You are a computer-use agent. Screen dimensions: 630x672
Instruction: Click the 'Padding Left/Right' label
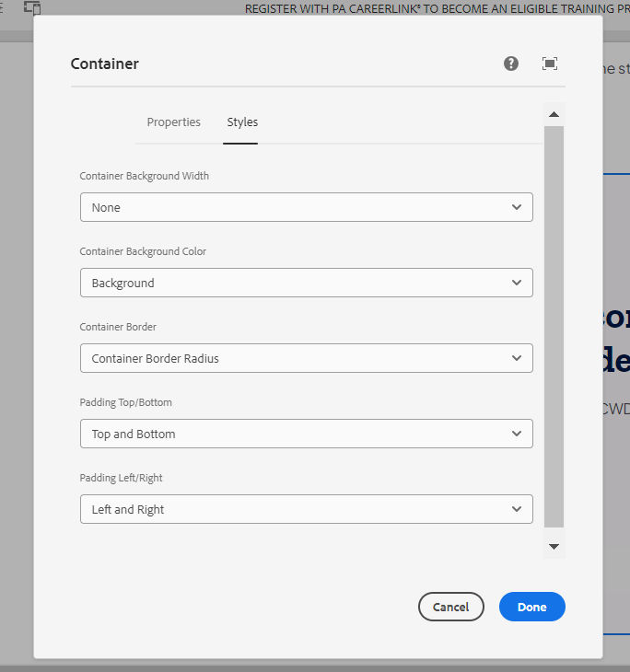click(121, 478)
